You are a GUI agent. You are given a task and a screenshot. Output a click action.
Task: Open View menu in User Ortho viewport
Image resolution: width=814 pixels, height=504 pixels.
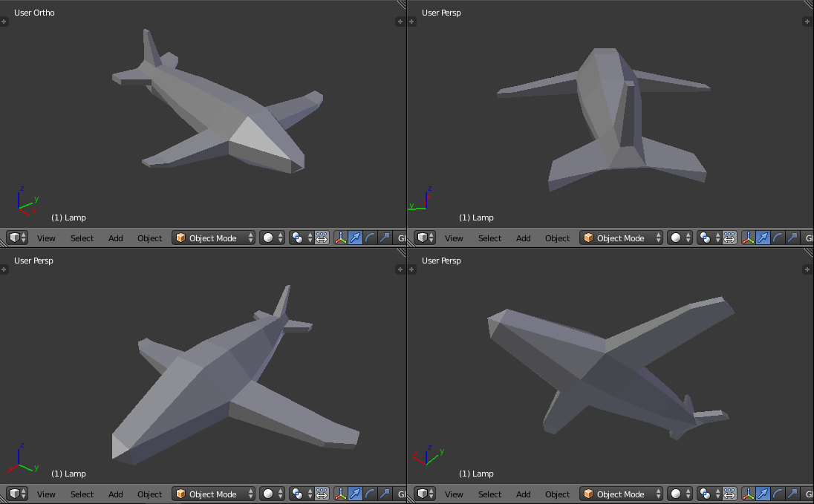click(x=46, y=238)
